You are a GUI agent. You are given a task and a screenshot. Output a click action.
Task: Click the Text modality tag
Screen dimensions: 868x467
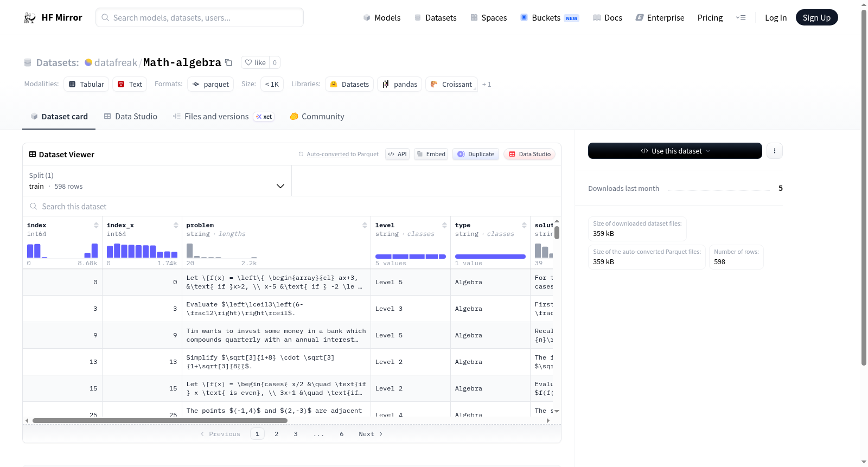tap(130, 84)
